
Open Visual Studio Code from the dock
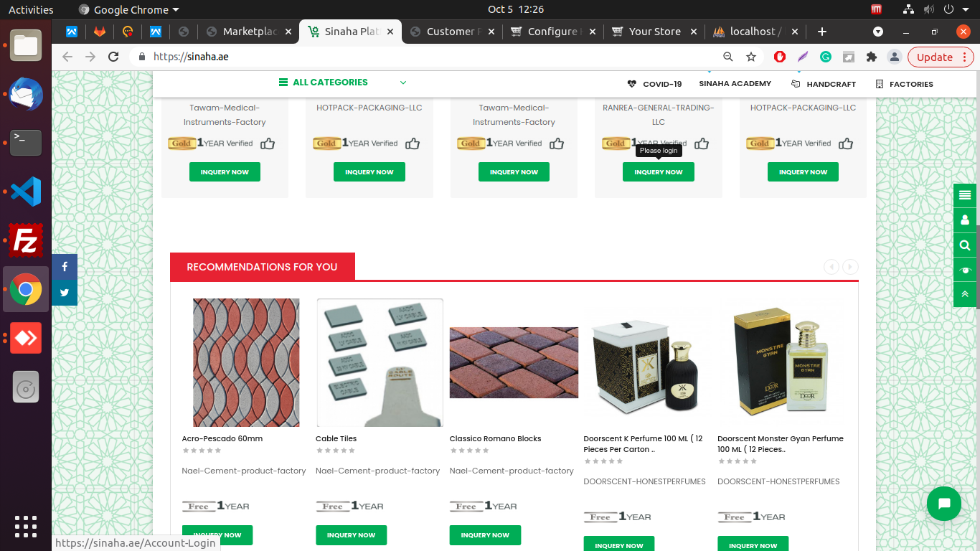(x=26, y=192)
